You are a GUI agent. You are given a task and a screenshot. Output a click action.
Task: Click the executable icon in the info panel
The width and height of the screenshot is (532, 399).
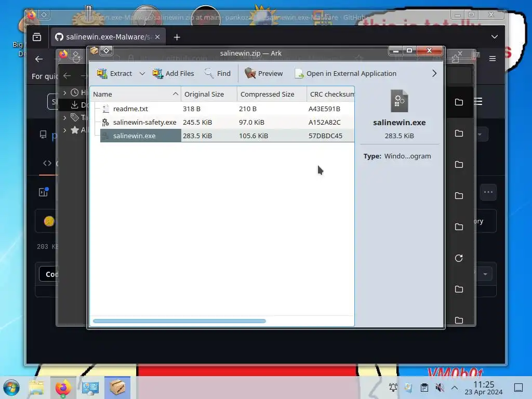[x=400, y=101]
